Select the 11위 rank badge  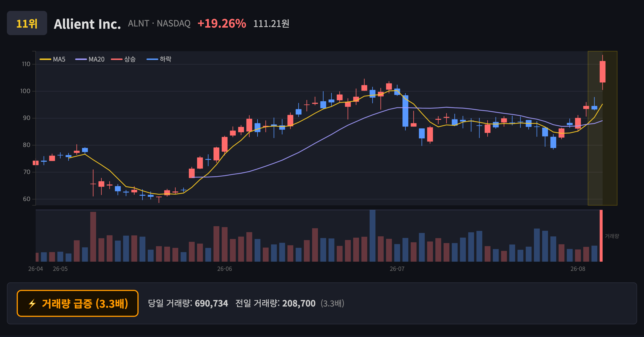tap(27, 23)
